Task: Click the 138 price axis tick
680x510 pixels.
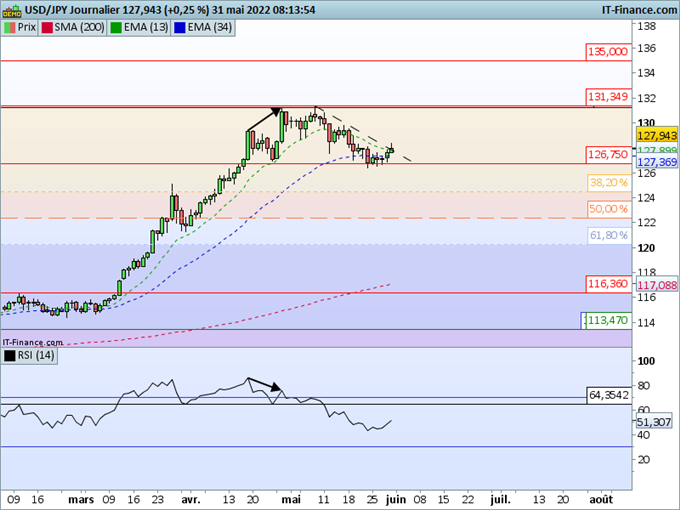Action: click(x=646, y=26)
